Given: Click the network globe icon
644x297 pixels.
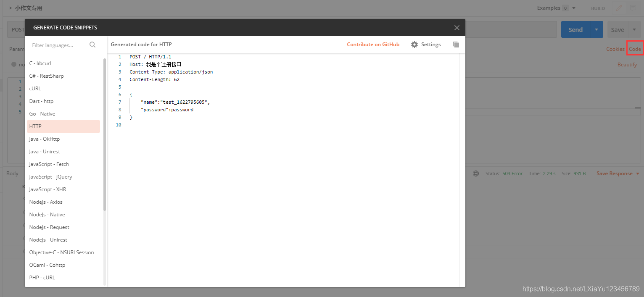Looking at the screenshot, I should click(476, 173).
